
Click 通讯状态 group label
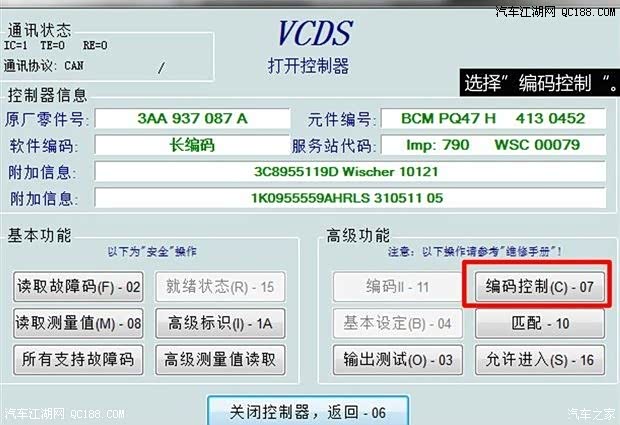tap(39, 30)
